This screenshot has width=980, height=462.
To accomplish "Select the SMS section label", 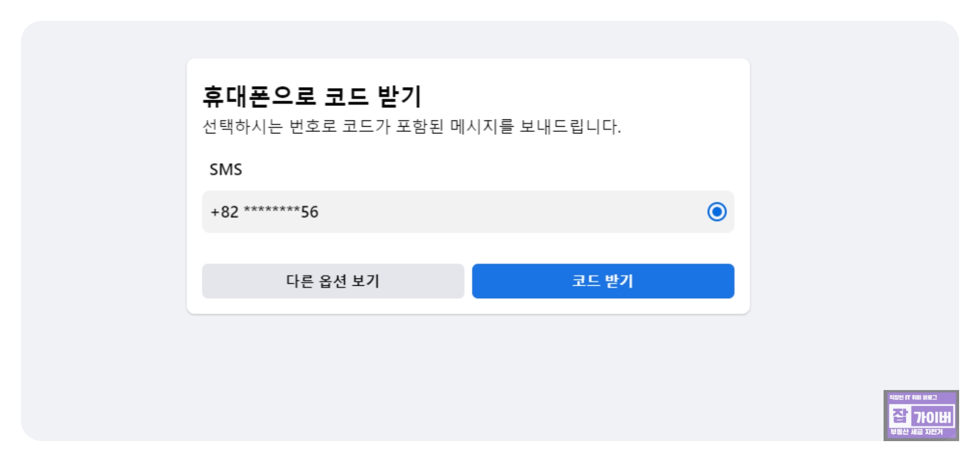I will [226, 168].
